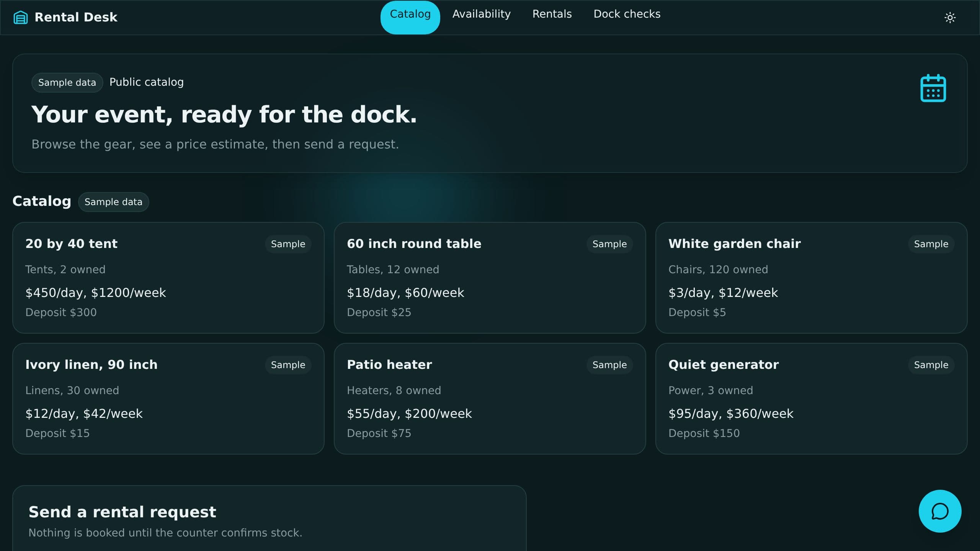Screen dimensions: 980x551
Task: Toggle the light/dark theme sun icon
Action: point(950,18)
